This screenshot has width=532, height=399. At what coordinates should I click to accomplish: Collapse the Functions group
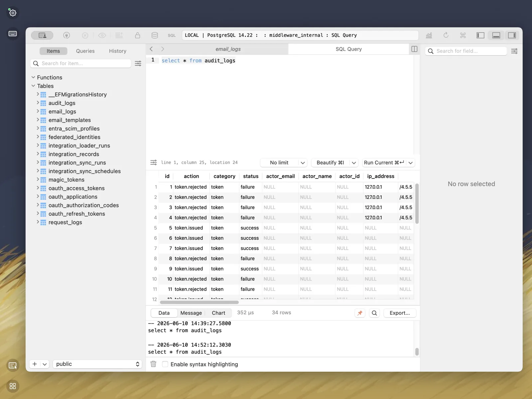click(x=33, y=77)
